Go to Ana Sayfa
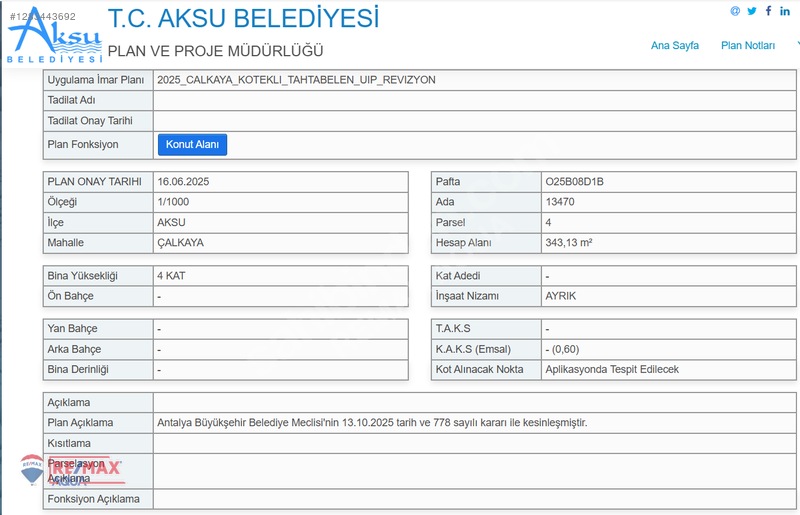 click(x=674, y=45)
